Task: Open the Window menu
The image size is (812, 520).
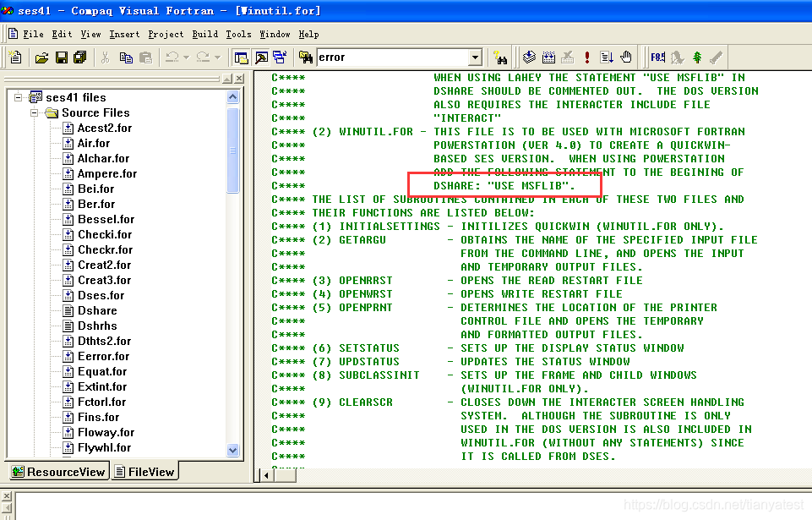Action: pos(275,34)
